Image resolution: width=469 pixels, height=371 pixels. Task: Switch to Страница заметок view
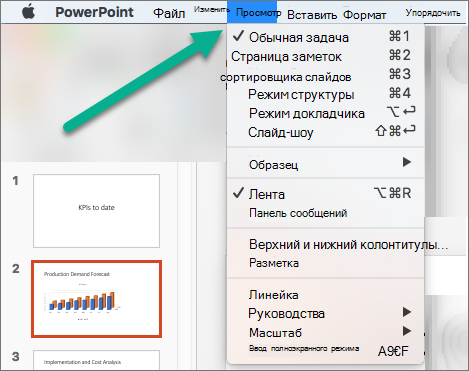[x=325, y=56]
